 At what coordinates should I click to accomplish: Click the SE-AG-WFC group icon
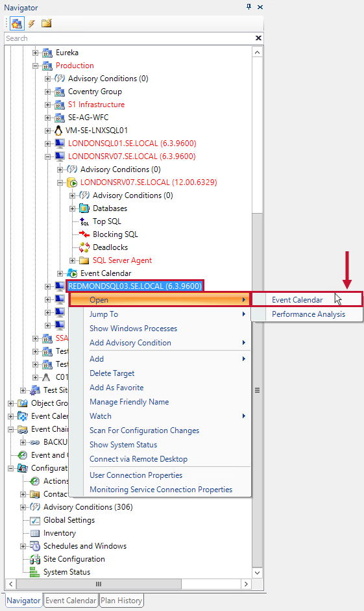[60, 118]
